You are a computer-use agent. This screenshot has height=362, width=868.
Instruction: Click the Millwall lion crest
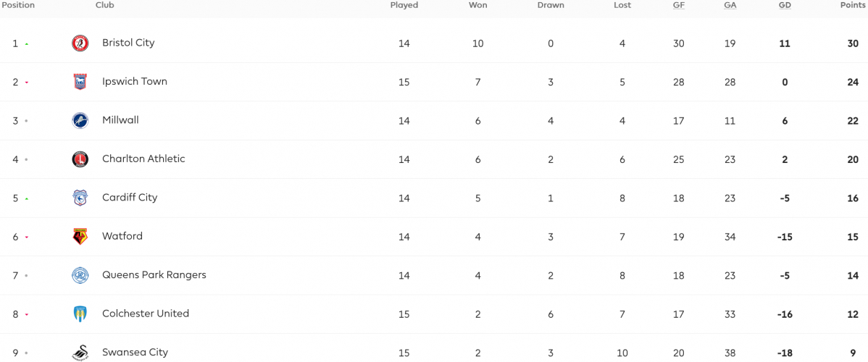pyautogui.click(x=80, y=121)
